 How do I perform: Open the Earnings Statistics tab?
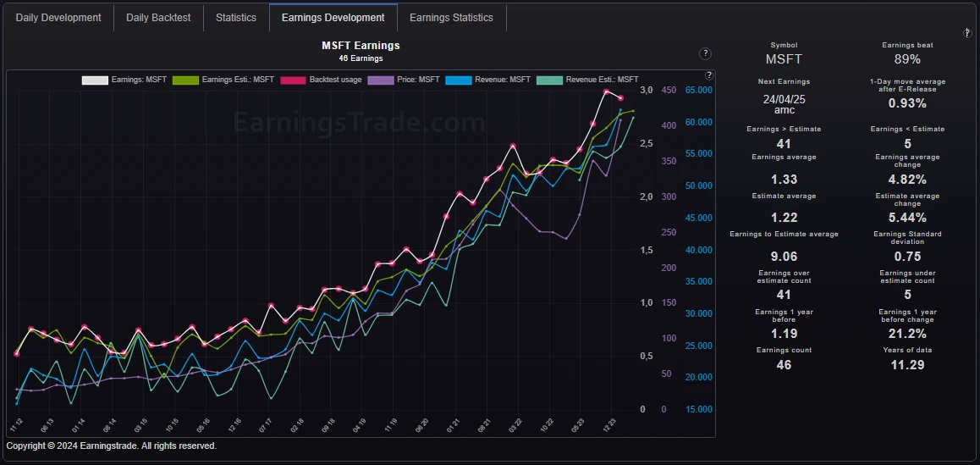451,18
